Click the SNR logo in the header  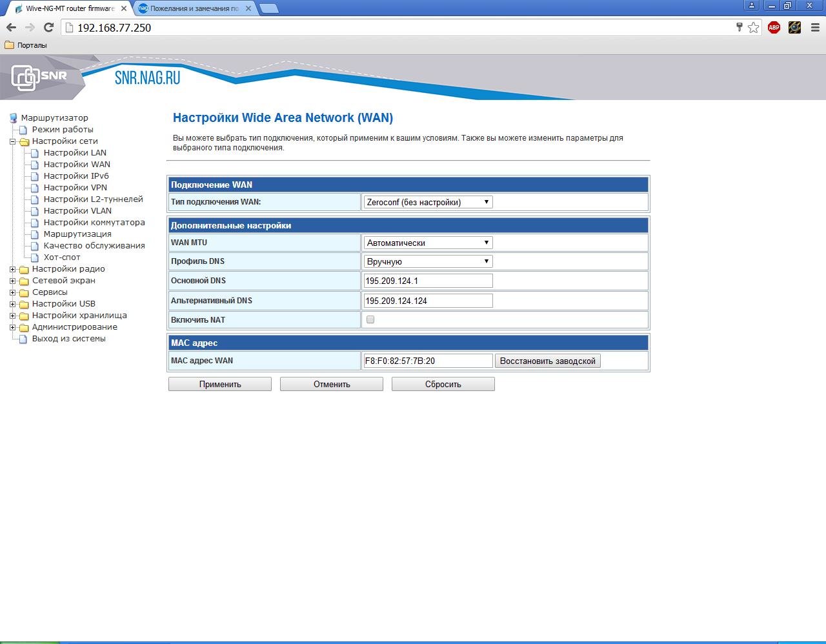[39, 77]
